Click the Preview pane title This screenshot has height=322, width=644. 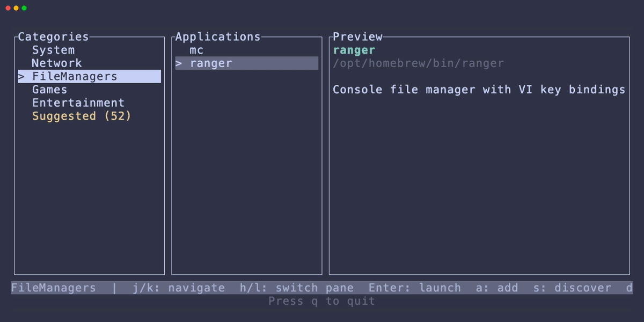coord(357,37)
